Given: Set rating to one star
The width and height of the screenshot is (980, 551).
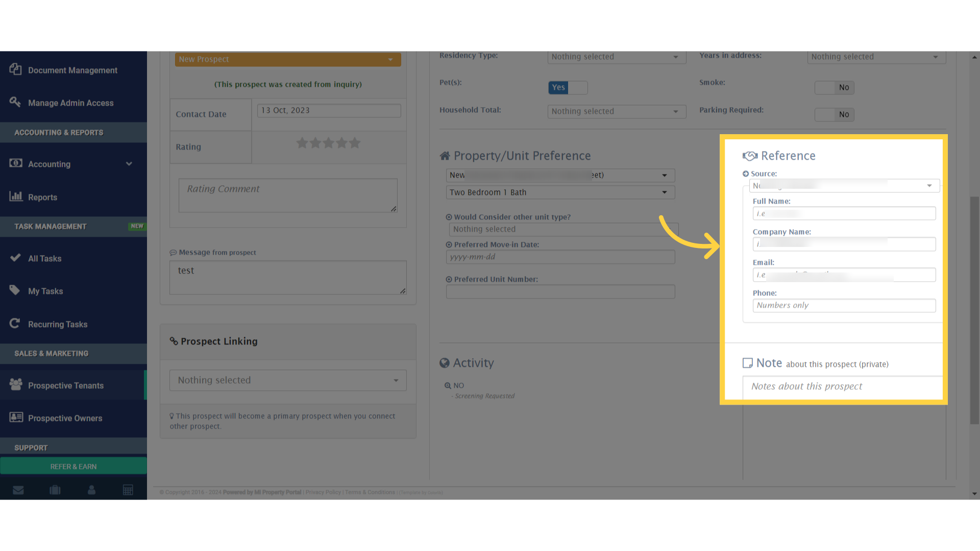Looking at the screenshot, I should [302, 143].
